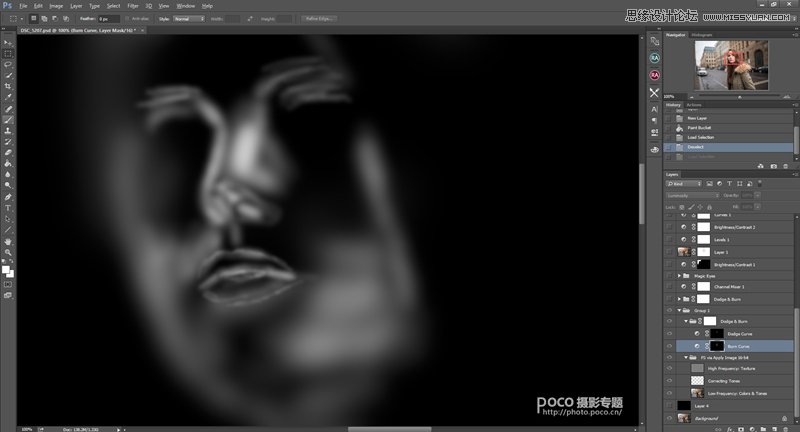Select the Deselect history state
Viewport: 800px width, 432px height.
691,146
